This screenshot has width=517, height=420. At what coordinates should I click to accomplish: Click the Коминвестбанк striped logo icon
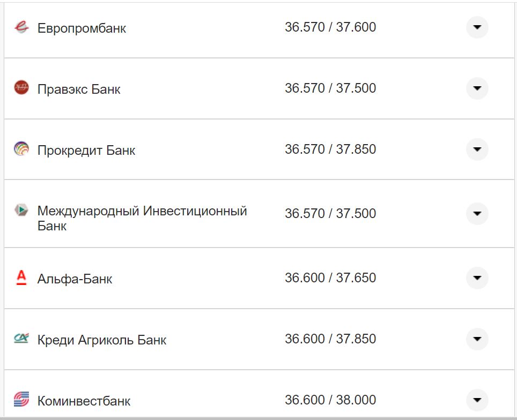[21, 399]
